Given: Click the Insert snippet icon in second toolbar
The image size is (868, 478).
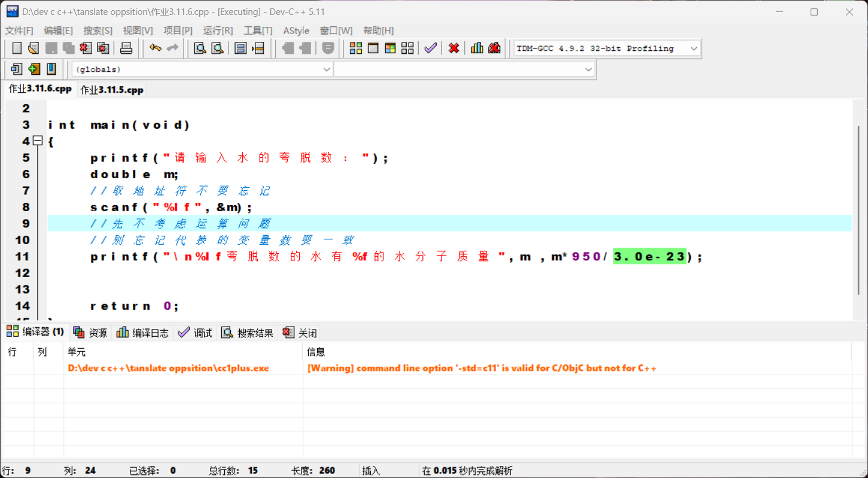Looking at the screenshot, I should click(x=17, y=69).
